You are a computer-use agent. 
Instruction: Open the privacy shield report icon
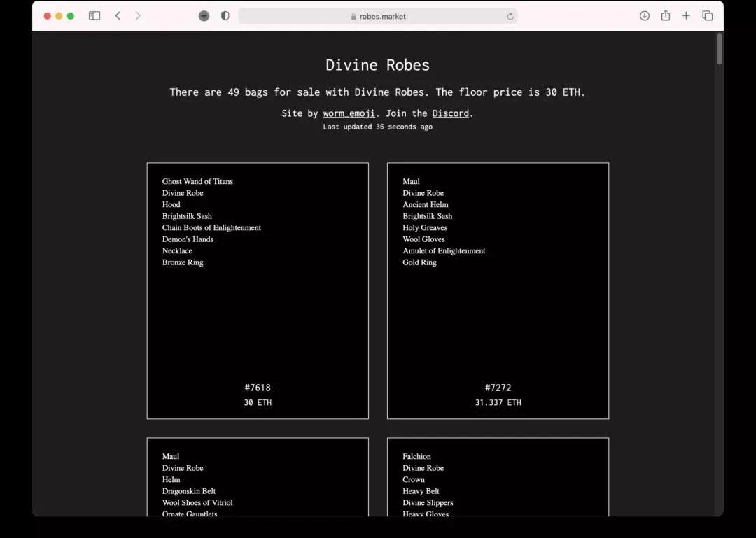[225, 16]
